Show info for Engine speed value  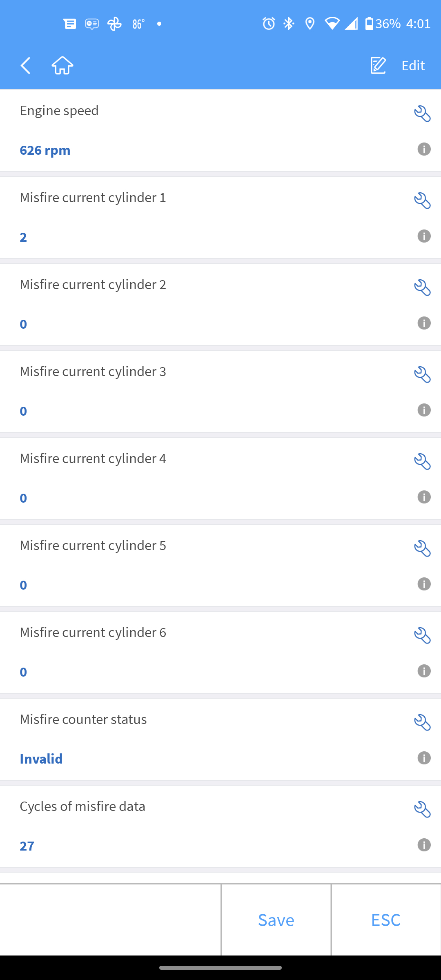[424, 149]
